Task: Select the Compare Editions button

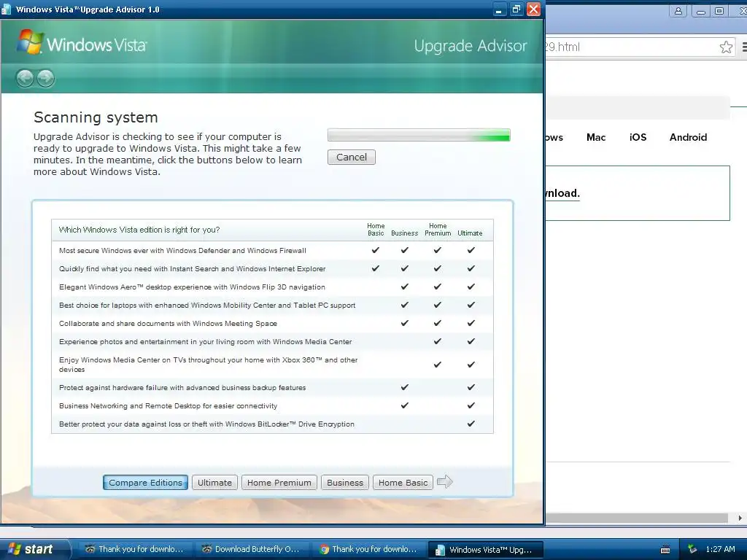Action: coord(145,483)
